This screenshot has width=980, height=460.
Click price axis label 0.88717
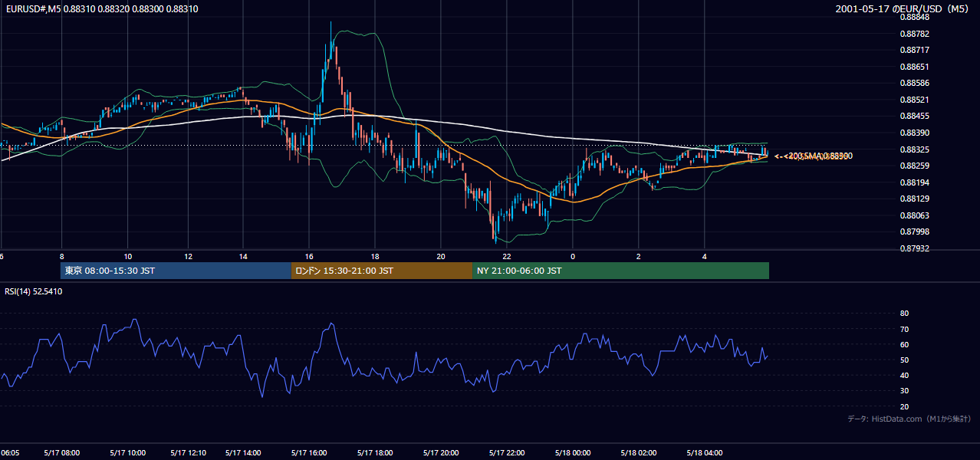(x=914, y=51)
